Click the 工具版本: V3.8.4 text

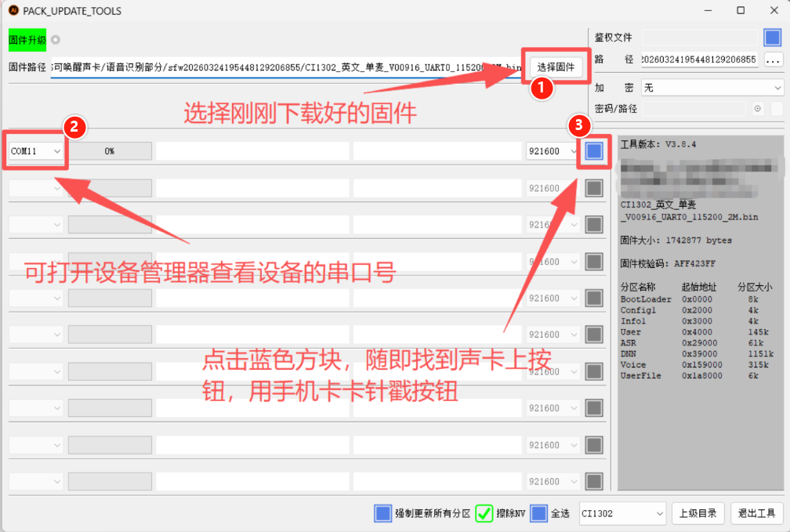coord(658,145)
